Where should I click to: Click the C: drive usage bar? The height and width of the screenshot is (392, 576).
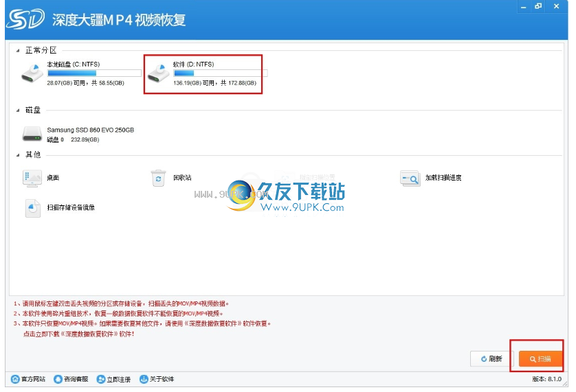coord(94,73)
